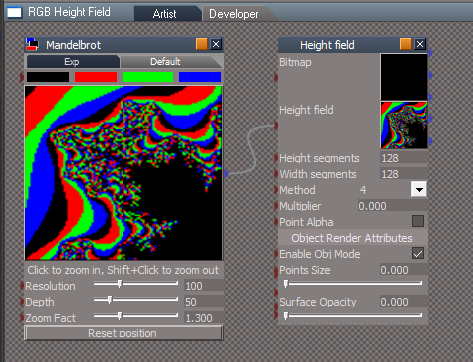Open the Method dropdown arrow
473x362 pixels.
pos(419,190)
